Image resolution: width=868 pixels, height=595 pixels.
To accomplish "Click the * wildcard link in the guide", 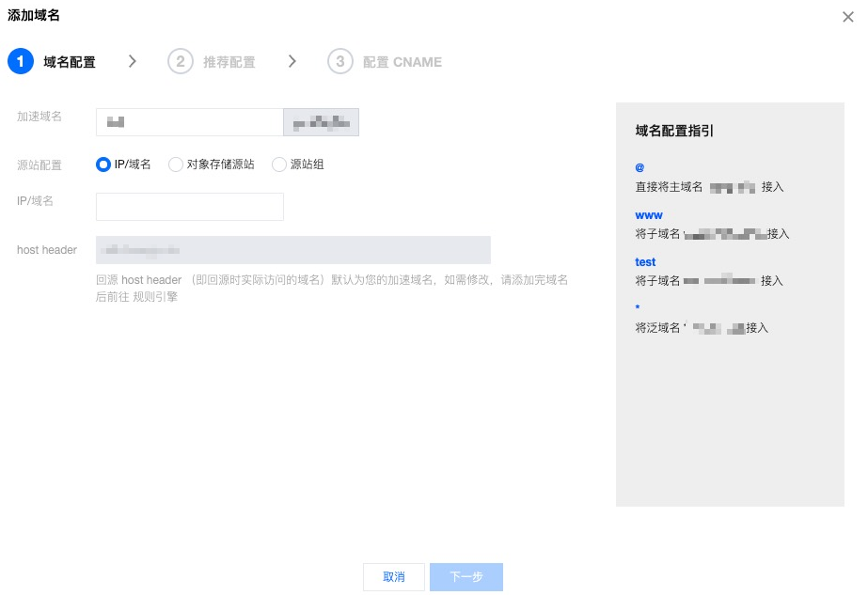I will click(x=638, y=308).
